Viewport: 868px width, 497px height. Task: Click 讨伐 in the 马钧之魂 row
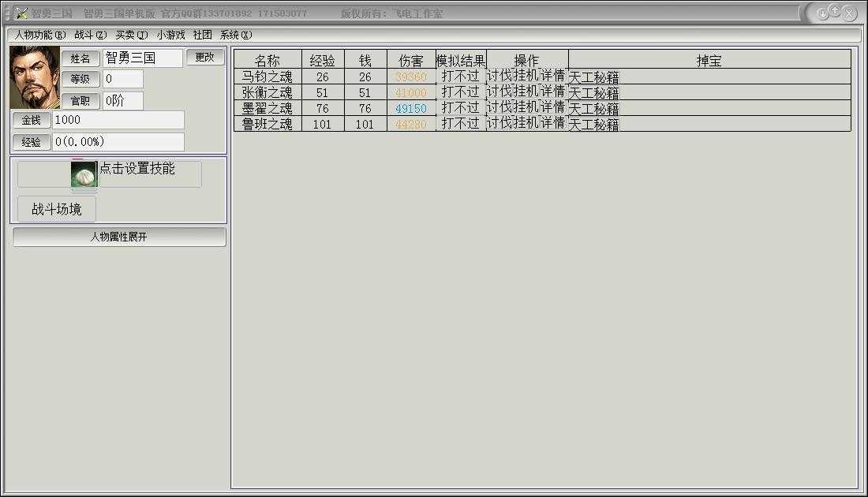click(499, 76)
